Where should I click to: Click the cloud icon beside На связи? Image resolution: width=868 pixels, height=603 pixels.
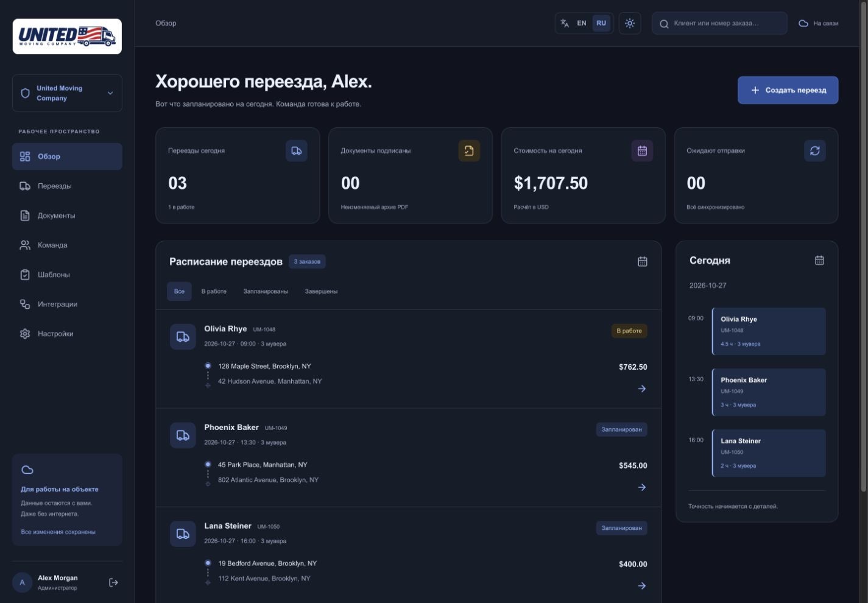tap(803, 23)
